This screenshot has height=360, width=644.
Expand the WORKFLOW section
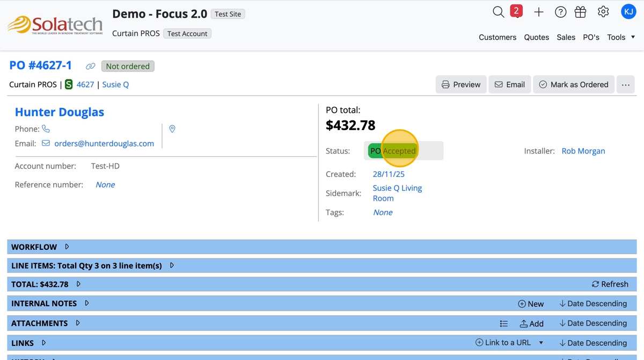(x=67, y=247)
